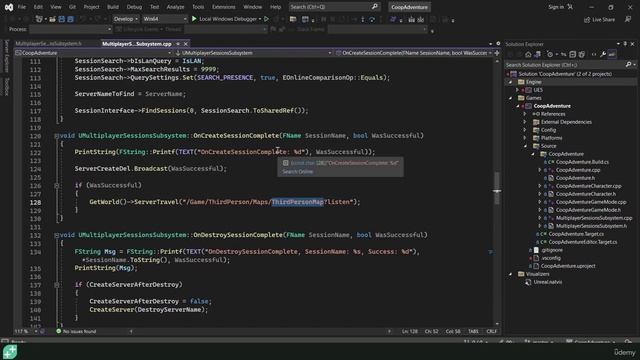Expand the UE5 project node

tap(518, 90)
